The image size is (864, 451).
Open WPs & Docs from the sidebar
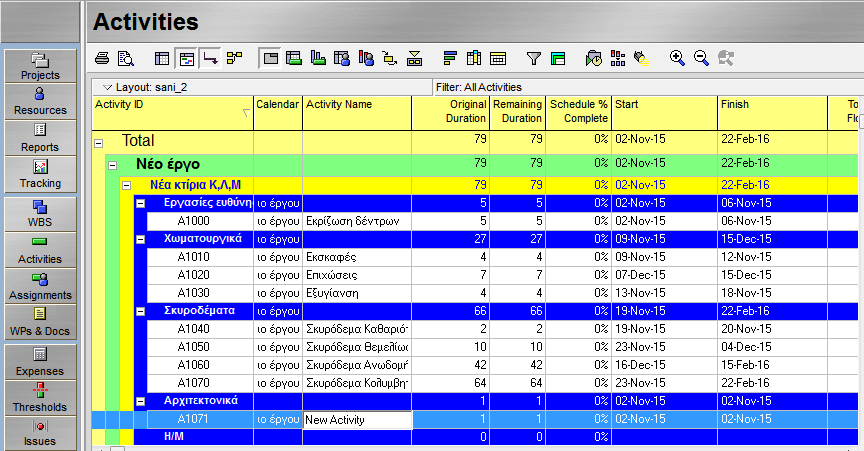(x=40, y=322)
